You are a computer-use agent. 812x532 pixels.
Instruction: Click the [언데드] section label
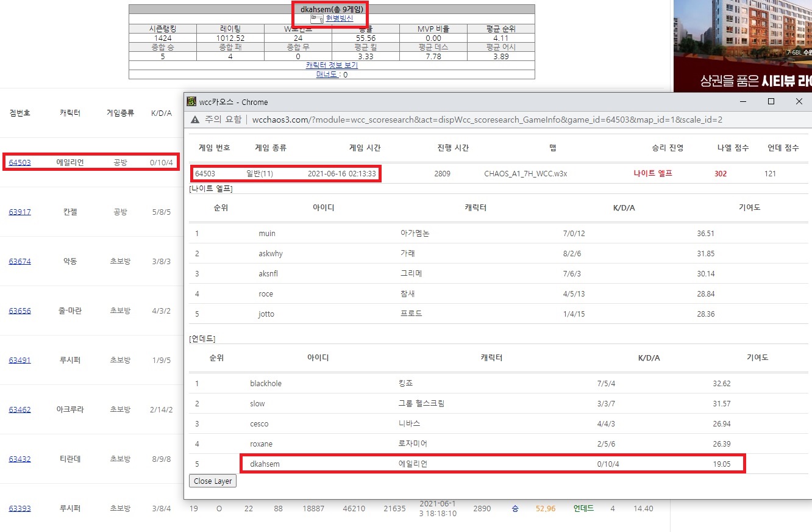[x=202, y=338]
